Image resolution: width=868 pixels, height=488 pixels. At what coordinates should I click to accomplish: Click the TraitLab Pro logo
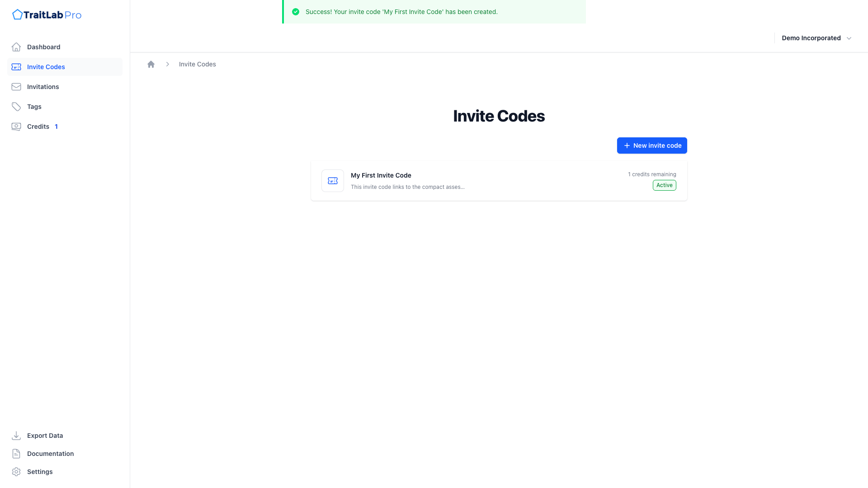[x=47, y=15]
